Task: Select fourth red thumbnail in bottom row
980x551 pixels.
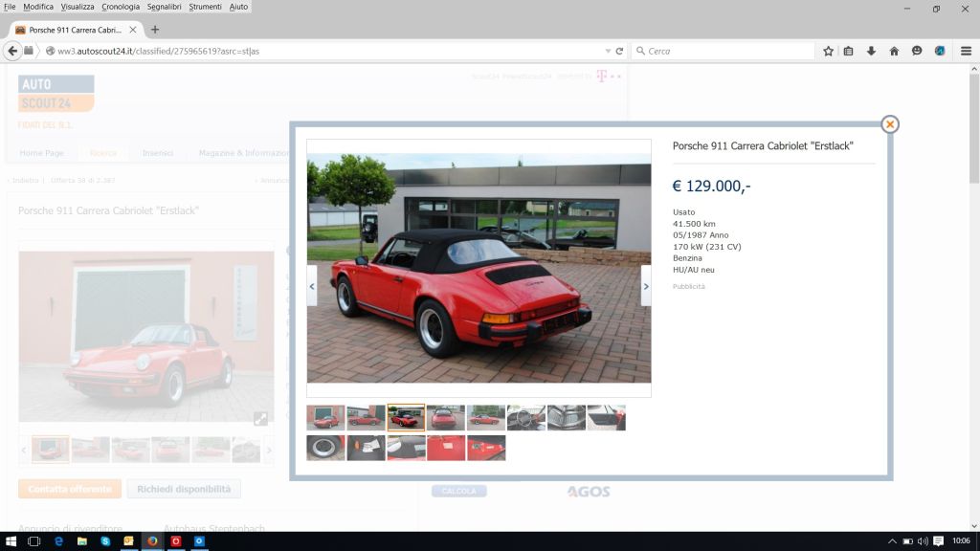Action: pyautogui.click(x=446, y=448)
